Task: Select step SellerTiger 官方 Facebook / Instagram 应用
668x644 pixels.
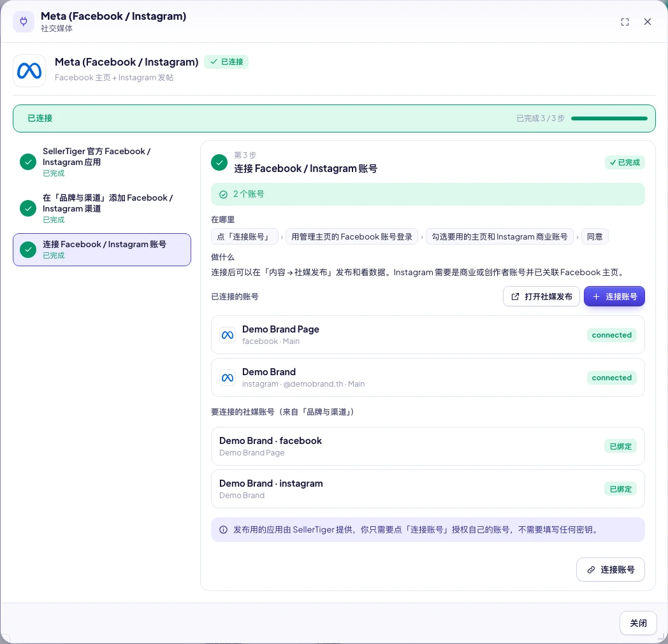Action: click(102, 162)
